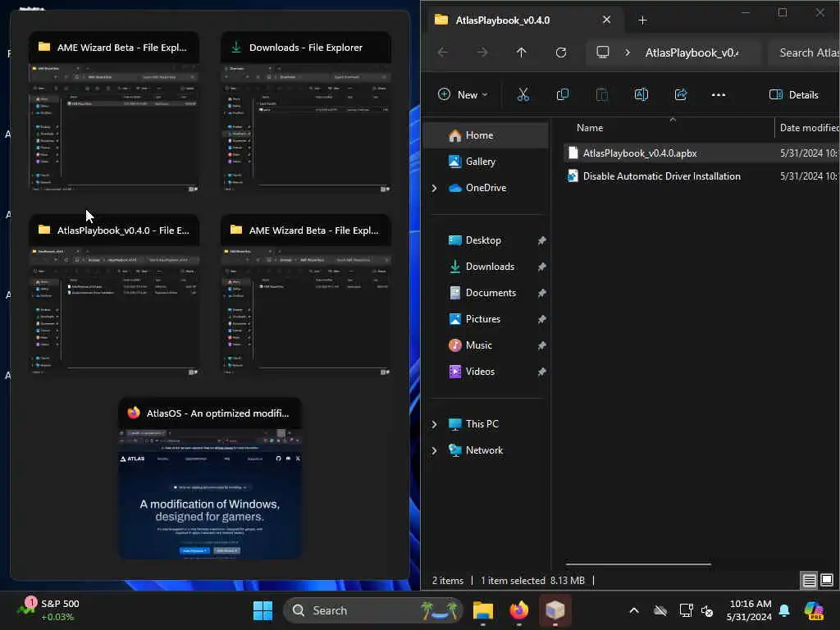Unpin Pictures via its pin icon
This screenshot has height=630, width=840.
[x=541, y=319]
